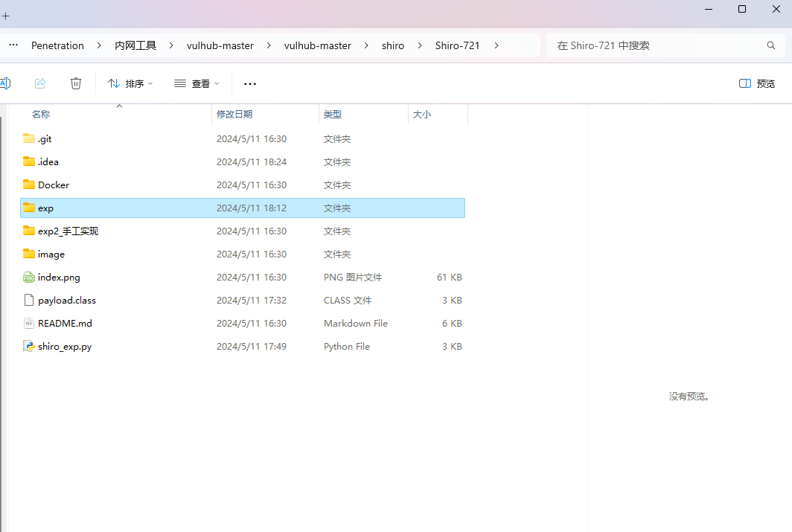Select the exp2_手工实现 folder
The image size is (792, 532).
(68, 231)
